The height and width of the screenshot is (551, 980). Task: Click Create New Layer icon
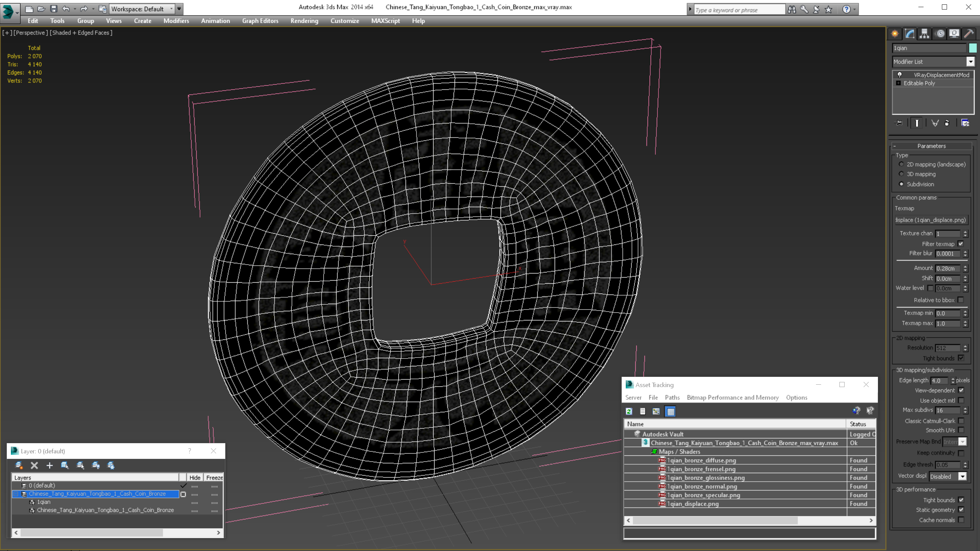tap(18, 465)
